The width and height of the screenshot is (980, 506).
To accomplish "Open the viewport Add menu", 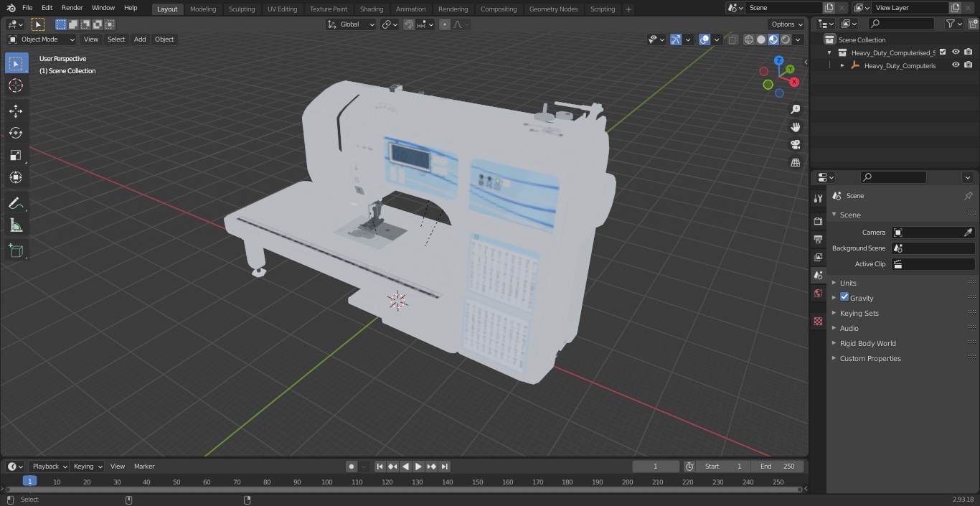I will (x=140, y=39).
